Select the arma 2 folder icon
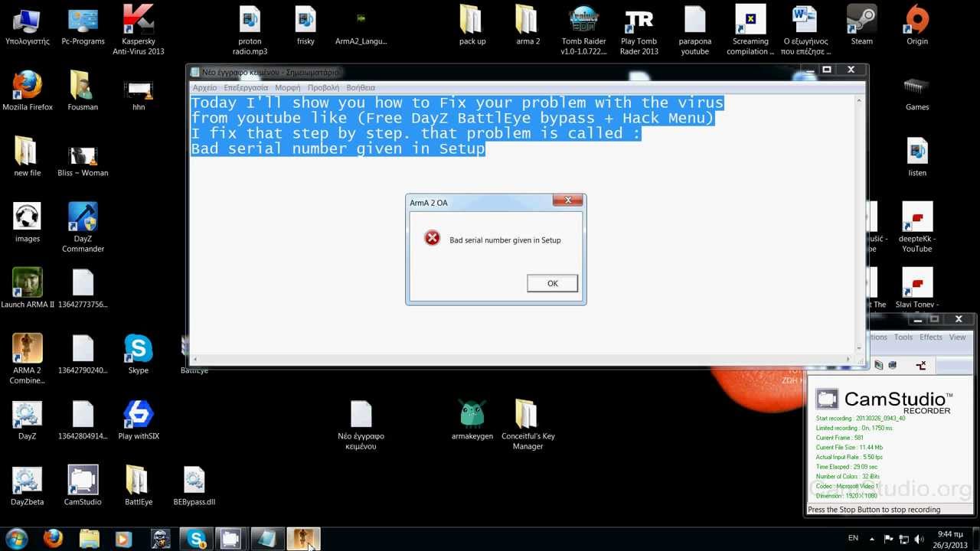Viewport: 980px width, 551px height. point(528,26)
